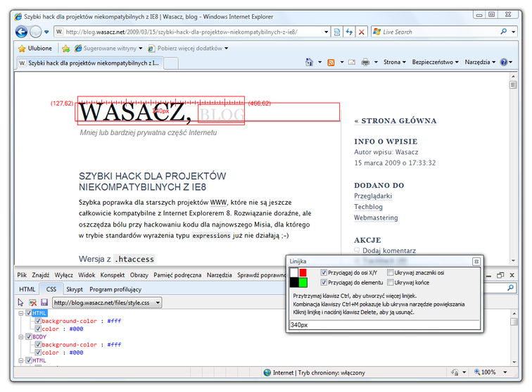Screen dimensions: 532x392
Task: Pick the black ruler color swatch
Action: [294, 282]
